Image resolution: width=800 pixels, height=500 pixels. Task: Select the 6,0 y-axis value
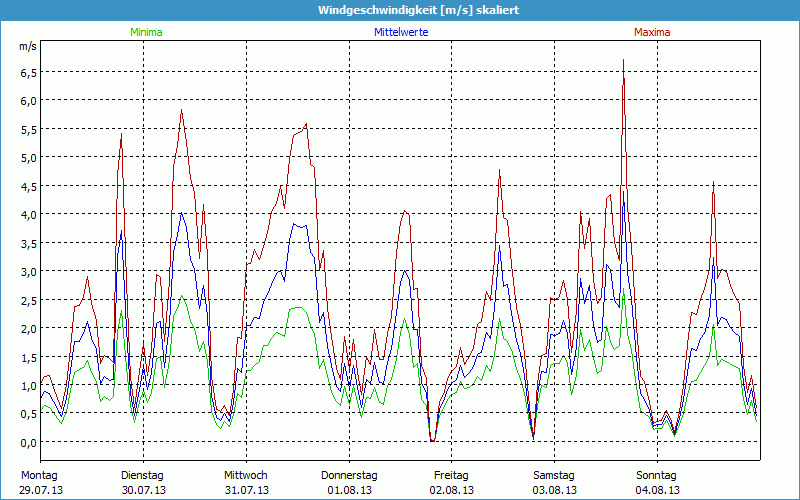[x=29, y=101]
